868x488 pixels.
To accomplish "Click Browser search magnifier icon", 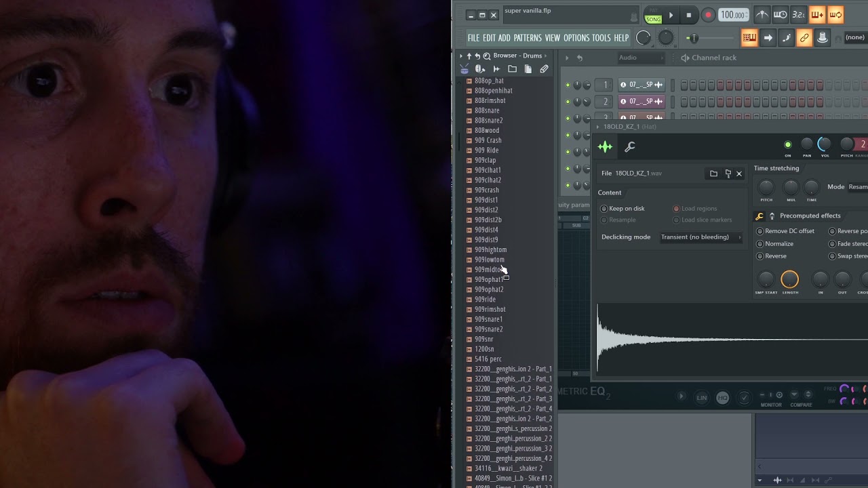I will [x=487, y=56].
